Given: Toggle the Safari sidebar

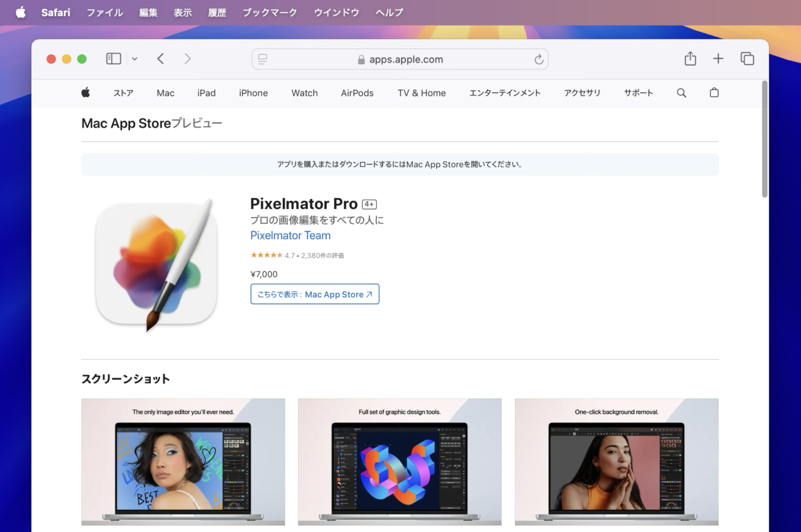Looking at the screenshot, I should (x=113, y=59).
